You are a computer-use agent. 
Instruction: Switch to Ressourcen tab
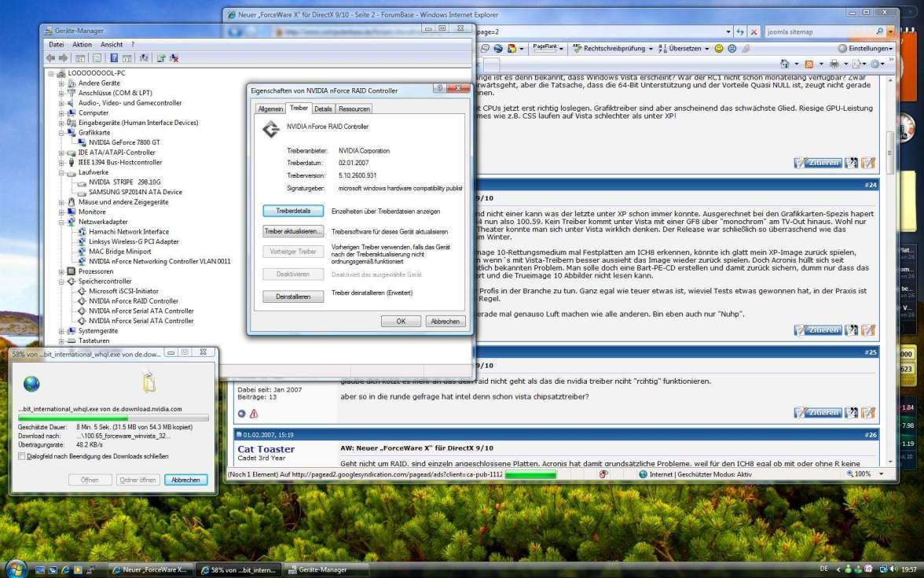[354, 109]
